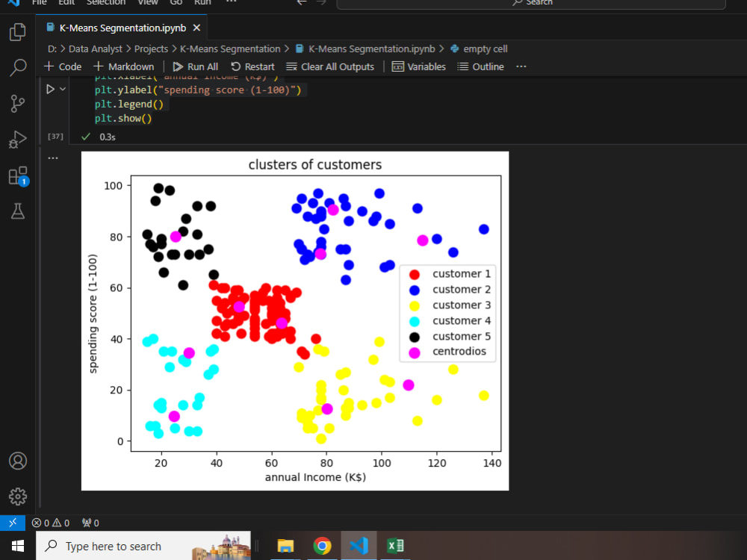Screen dimensions: 747x560
Task: Click the D: drive breadcrumb
Action: point(52,49)
